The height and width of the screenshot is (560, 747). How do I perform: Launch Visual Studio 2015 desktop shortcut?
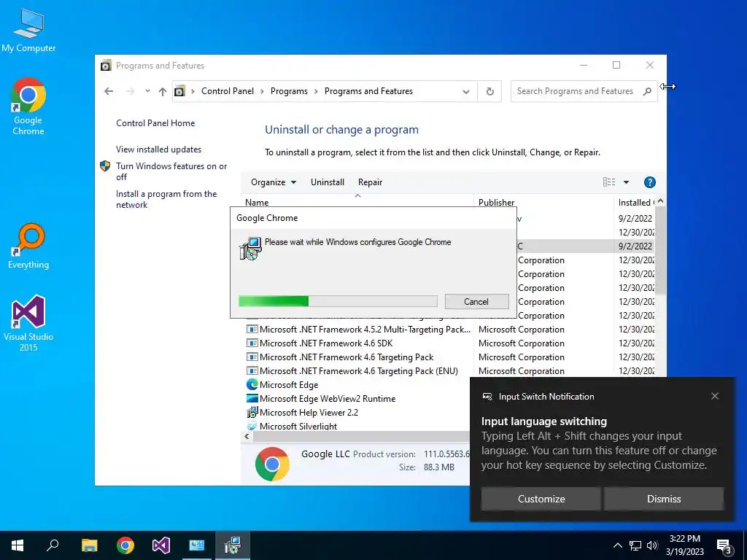[28, 324]
